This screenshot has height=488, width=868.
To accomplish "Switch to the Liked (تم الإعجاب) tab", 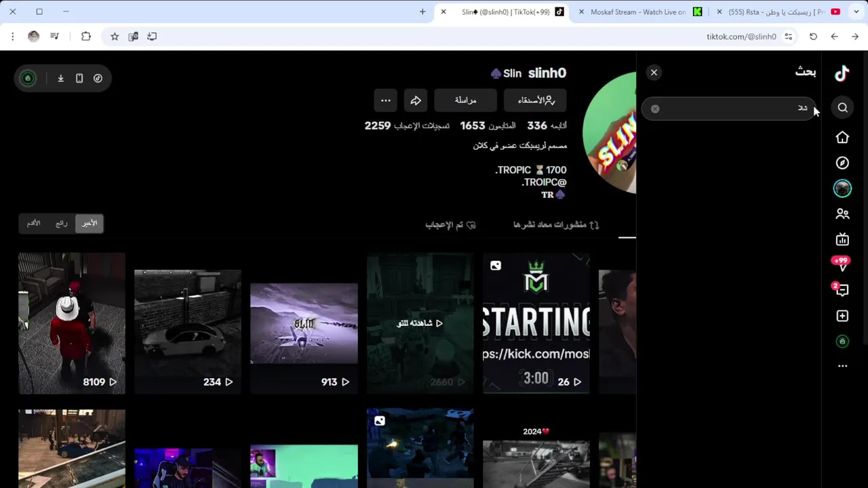I will (x=450, y=224).
